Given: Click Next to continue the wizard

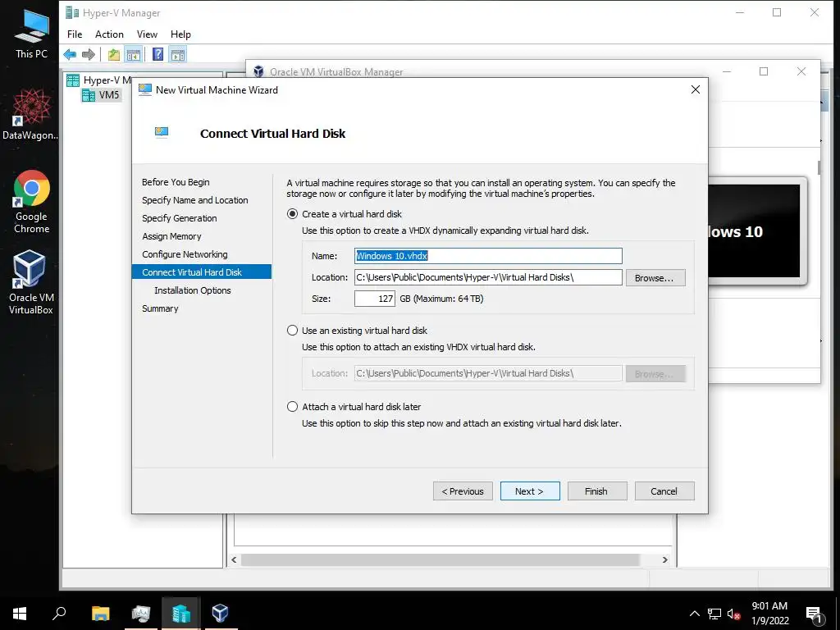Looking at the screenshot, I should (530, 491).
